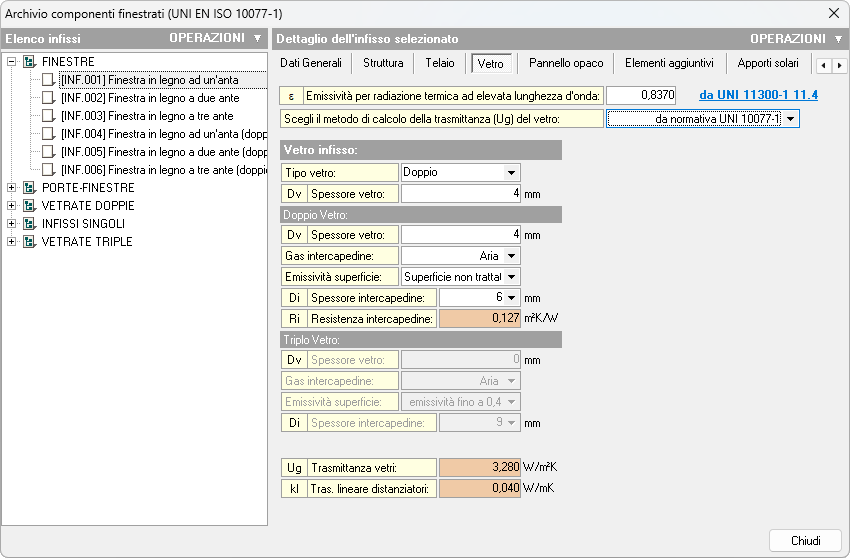Viewport: 850px width, 558px height.
Task: Expand the PORTE-FINESTRE tree node
Action: 12,188
